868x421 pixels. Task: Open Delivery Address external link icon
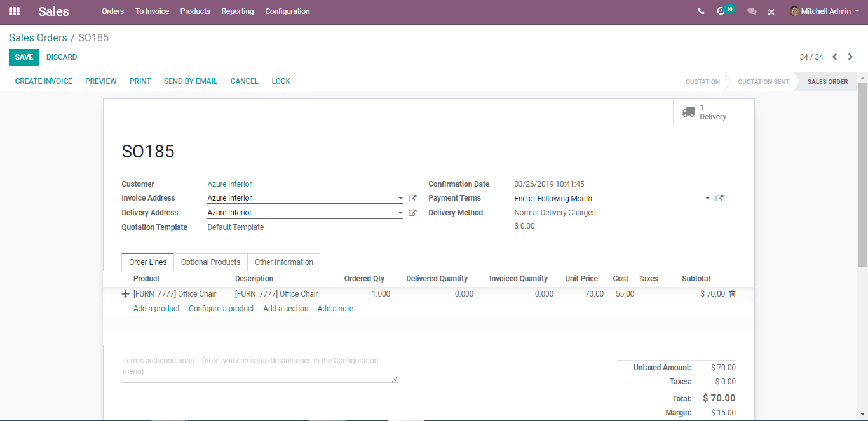[412, 213]
